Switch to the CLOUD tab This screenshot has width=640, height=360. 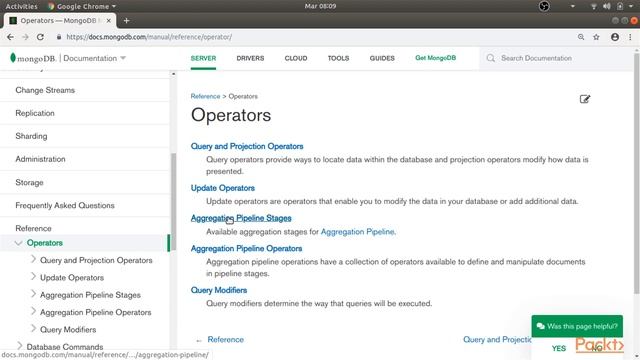pyautogui.click(x=296, y=58)
